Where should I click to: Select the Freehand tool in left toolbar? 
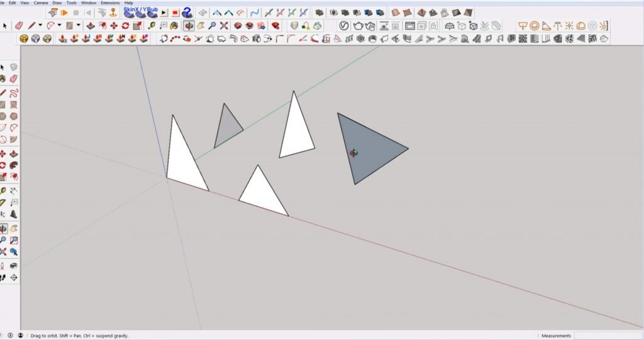pos(14,93)
